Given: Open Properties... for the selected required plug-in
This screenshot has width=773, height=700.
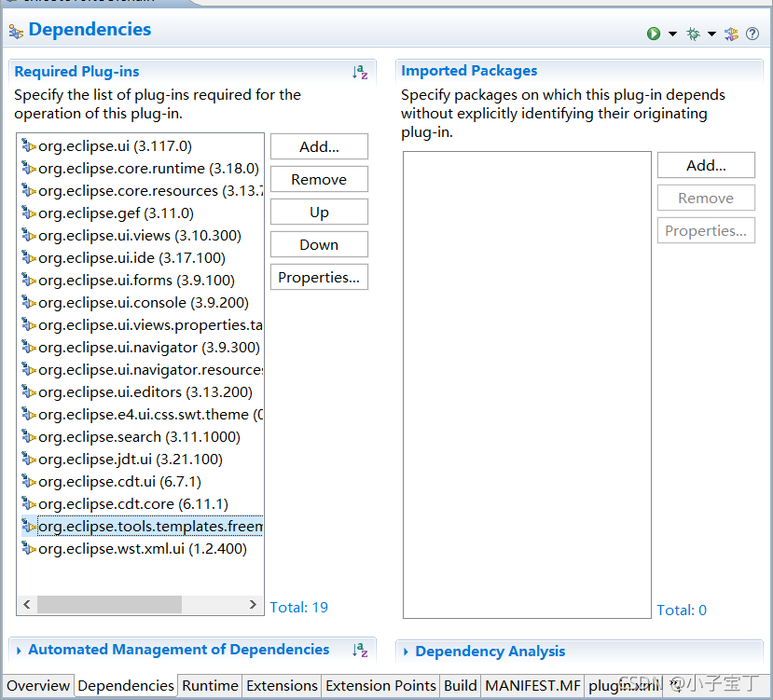Looking at the screenshot, I should coord(319,277).
